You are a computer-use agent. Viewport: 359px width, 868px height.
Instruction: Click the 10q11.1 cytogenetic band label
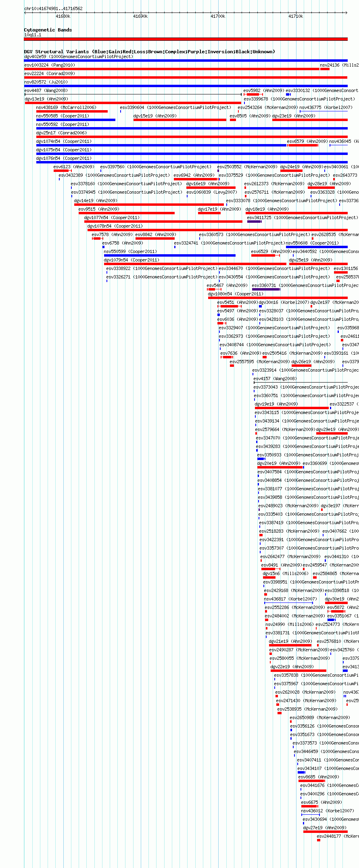tap(33, 35)
